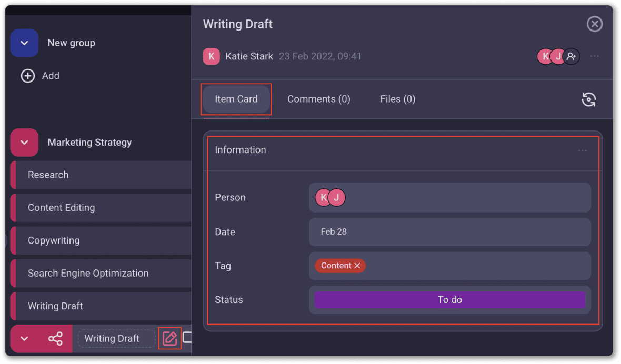Click the Add plus icon under New group
Screen dimensions: 621x364
(27, 76)
